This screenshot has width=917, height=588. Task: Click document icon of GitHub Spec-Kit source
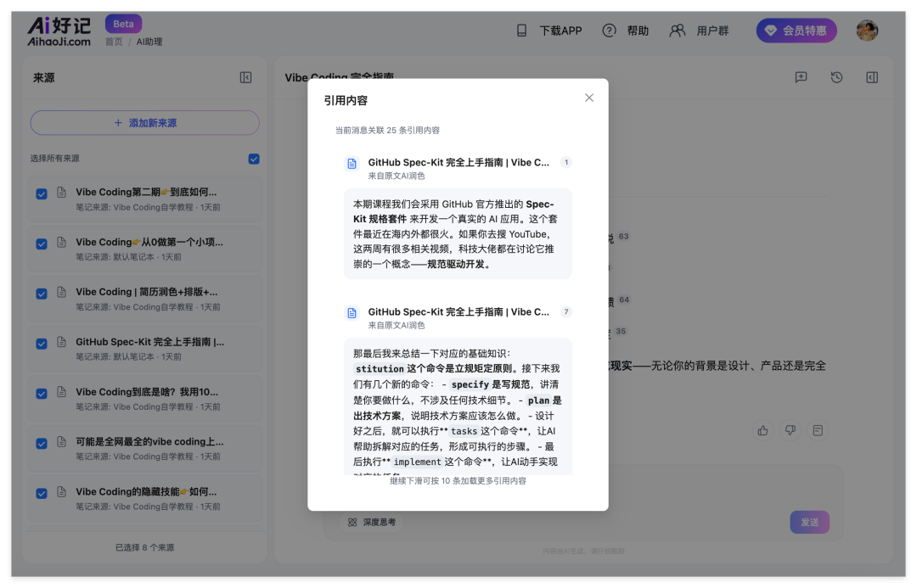coord(61,342)
